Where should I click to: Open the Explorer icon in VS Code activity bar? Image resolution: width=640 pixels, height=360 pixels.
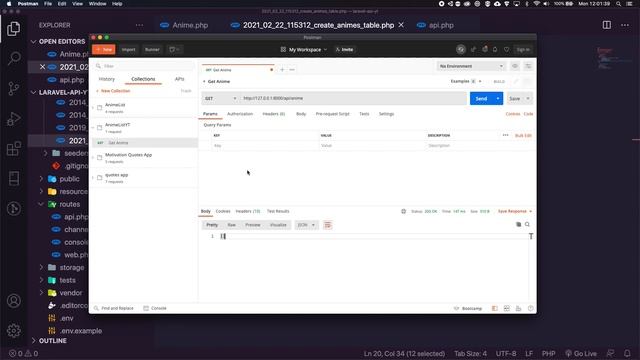(x=13, y=29)
